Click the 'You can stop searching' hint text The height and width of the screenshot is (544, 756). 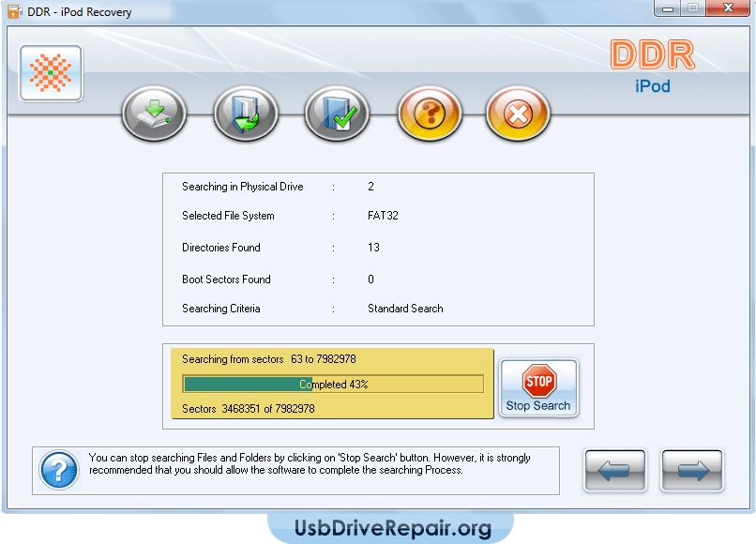(310, 464)
